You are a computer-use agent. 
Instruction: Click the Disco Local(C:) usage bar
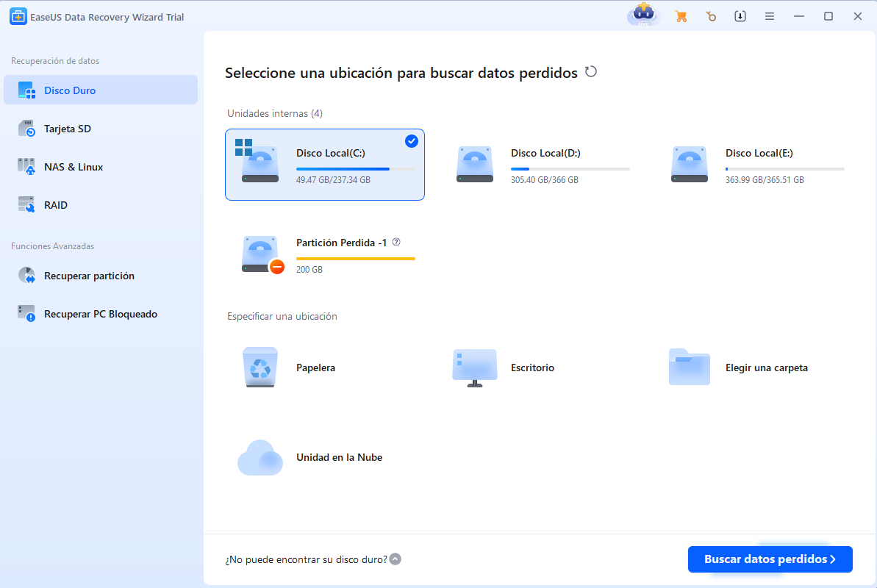coord(356,168)
